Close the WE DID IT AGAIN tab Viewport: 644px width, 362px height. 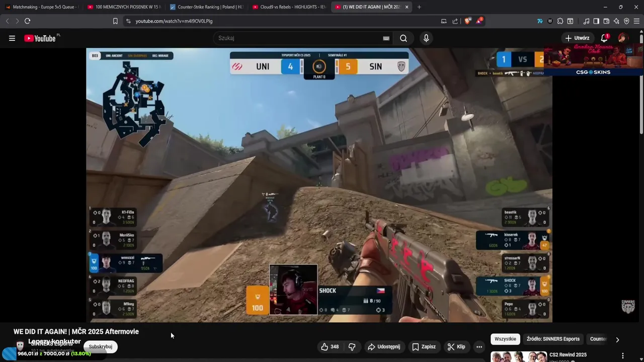click(x=407, y=7)
